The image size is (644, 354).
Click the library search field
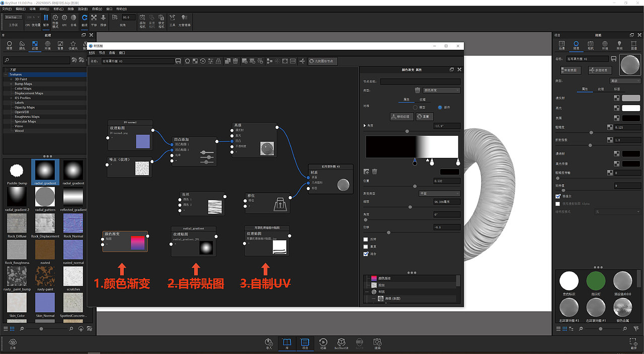[x=36, y=60]
